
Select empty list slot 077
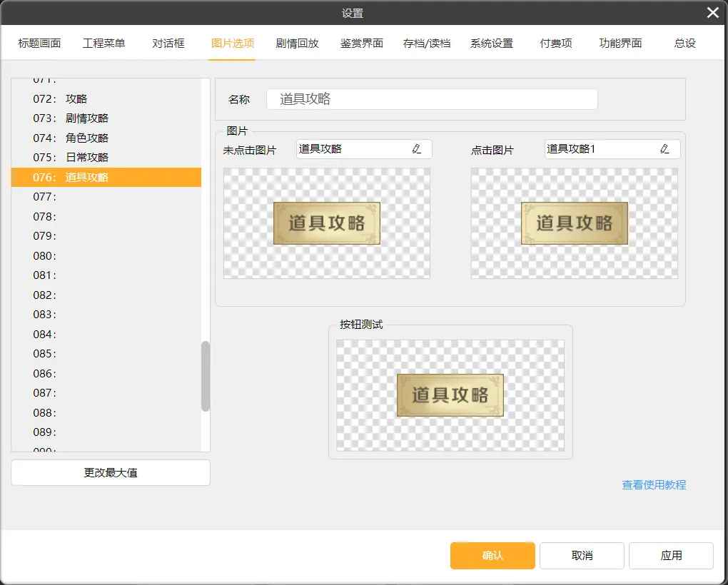pyautogui.click(x=106, y=197)
